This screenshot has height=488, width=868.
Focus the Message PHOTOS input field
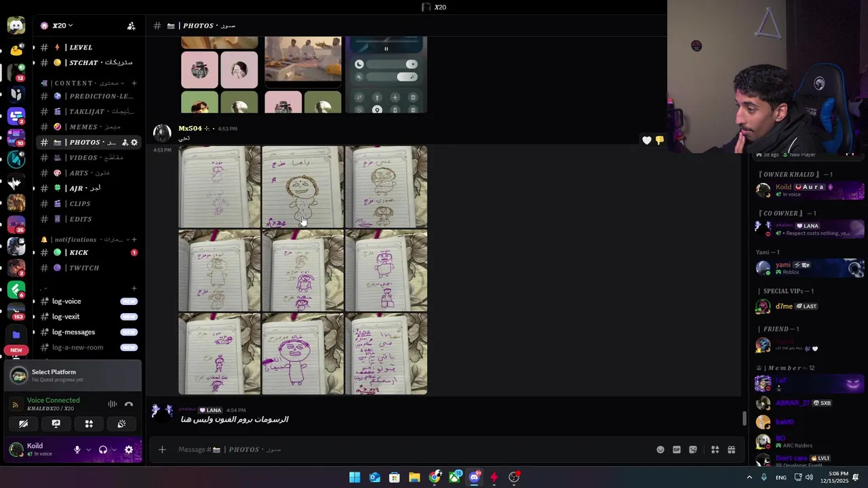414,449
